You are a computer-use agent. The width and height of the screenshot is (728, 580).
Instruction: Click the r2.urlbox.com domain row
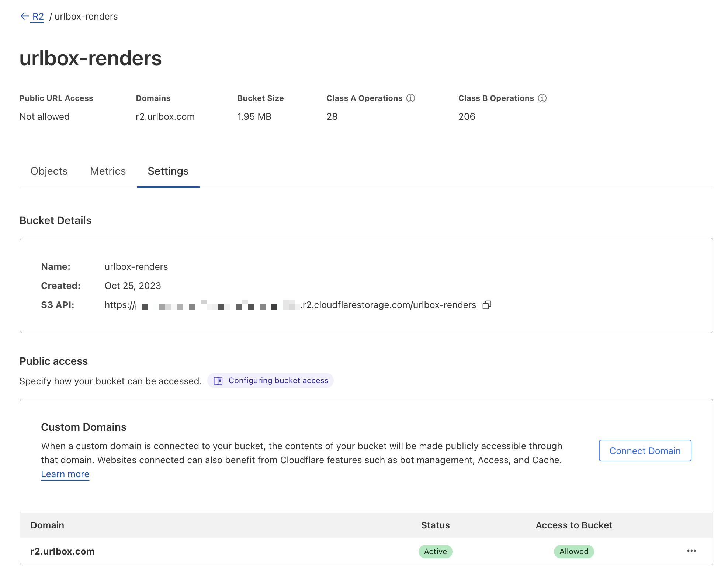click(62, 551)
